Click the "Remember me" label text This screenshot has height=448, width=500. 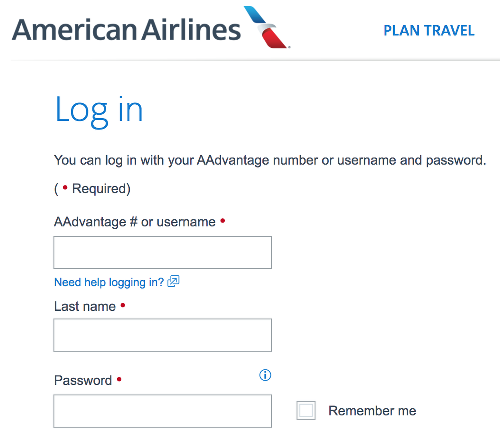pyautogui.click(x=372, y=411)
